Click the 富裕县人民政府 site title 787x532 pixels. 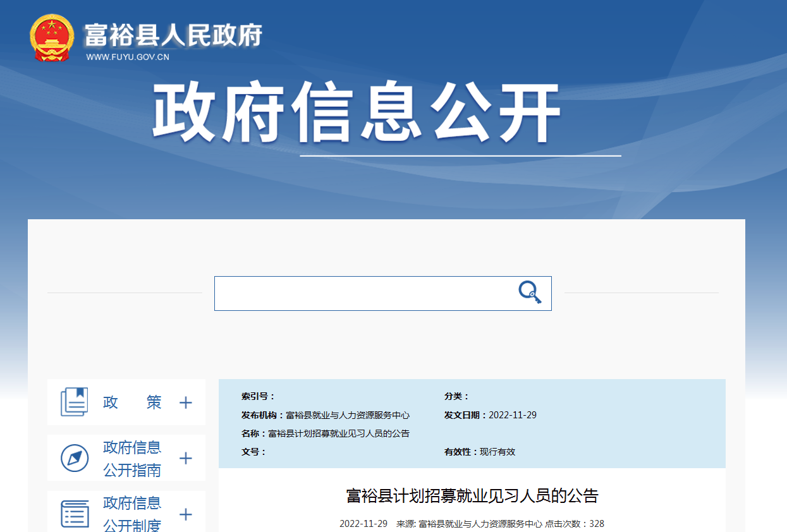(173, 35)
